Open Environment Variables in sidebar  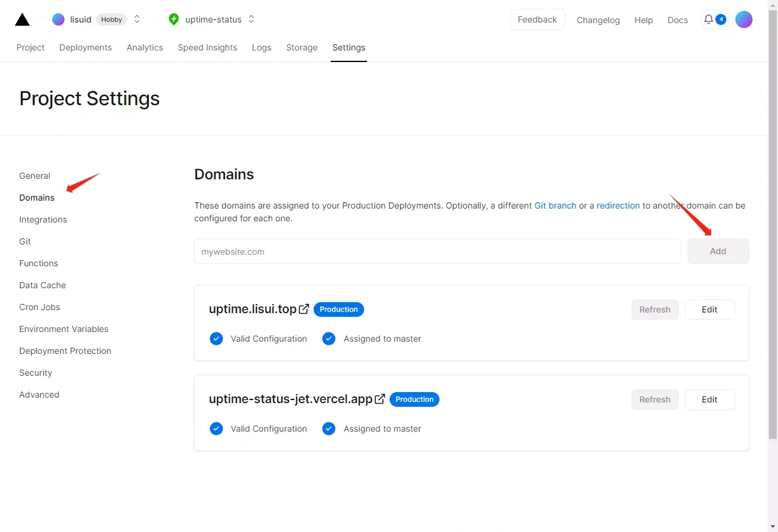tap(64, 329)
